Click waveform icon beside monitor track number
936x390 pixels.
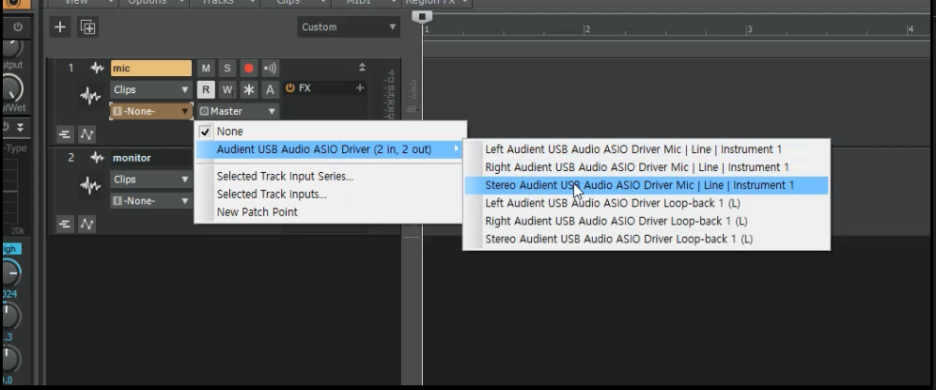tap(97, 158)
